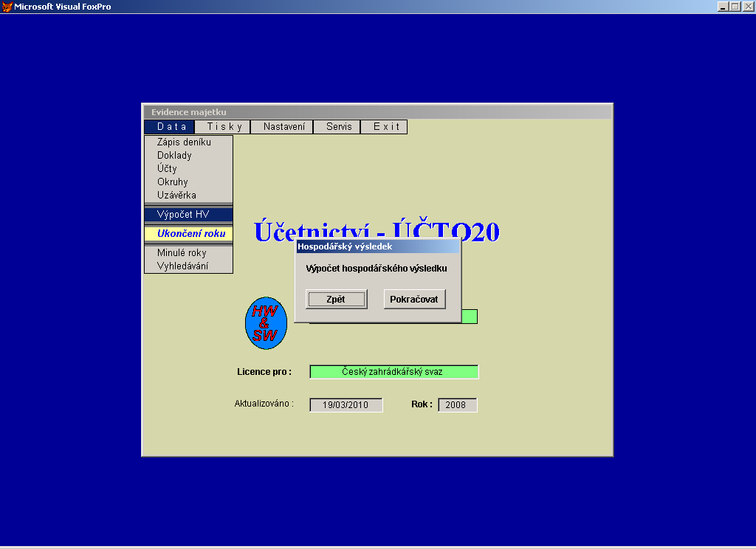This screenshot has height=549, width=756.
Task: Open the Nastavení menu
Action: coord(282,127)
